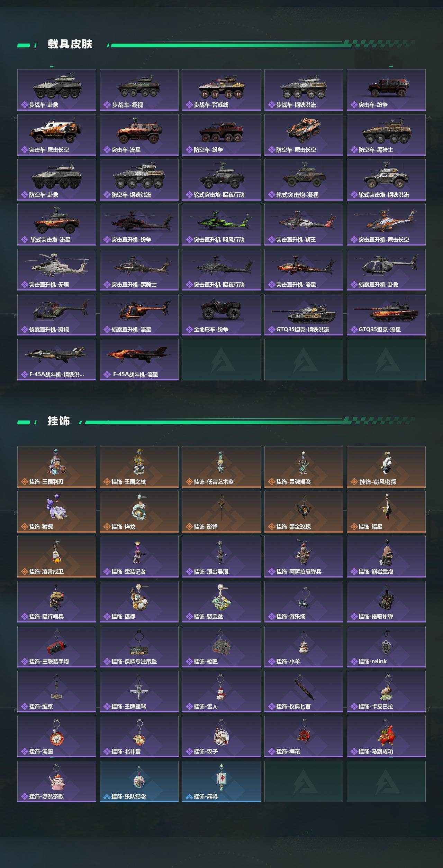The image size is (443, 868).
Task: Click the 挂饰-王国利刃 charm
Action: tap(57, 467)
